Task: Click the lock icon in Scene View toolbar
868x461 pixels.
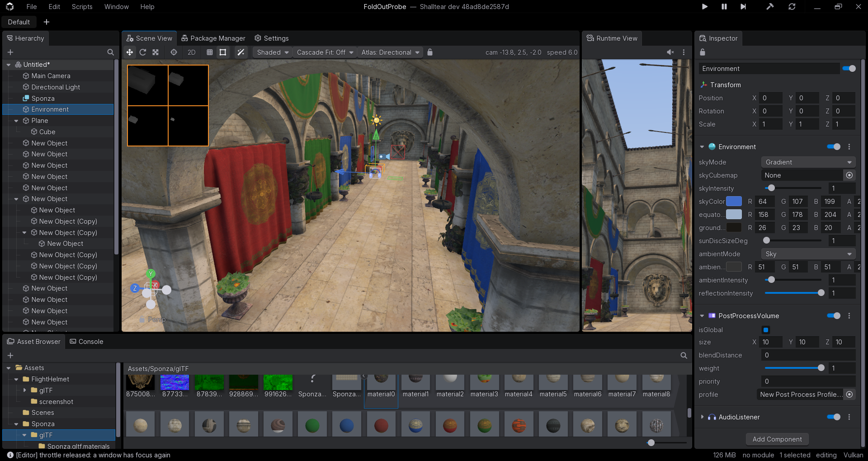Action: [x=430, y=52]
